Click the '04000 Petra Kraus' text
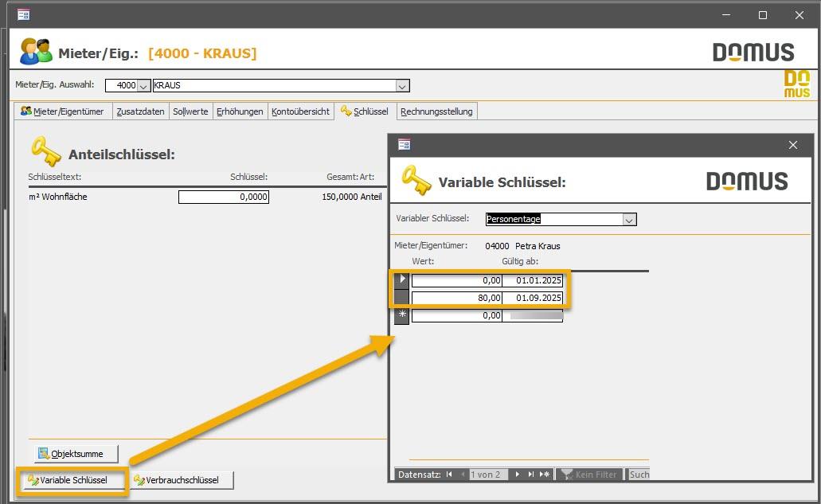 [x=522, y=246]
